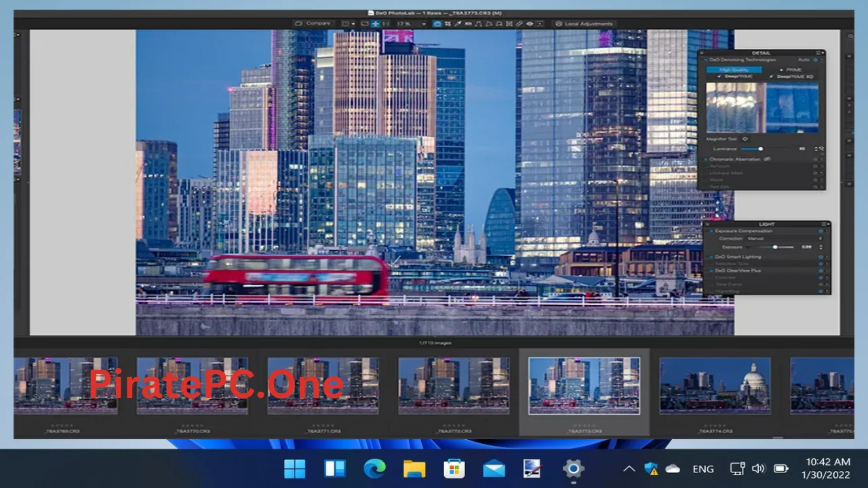Open Microsoft Store from the taskbar
868x488 pixels.
point(454,468)
